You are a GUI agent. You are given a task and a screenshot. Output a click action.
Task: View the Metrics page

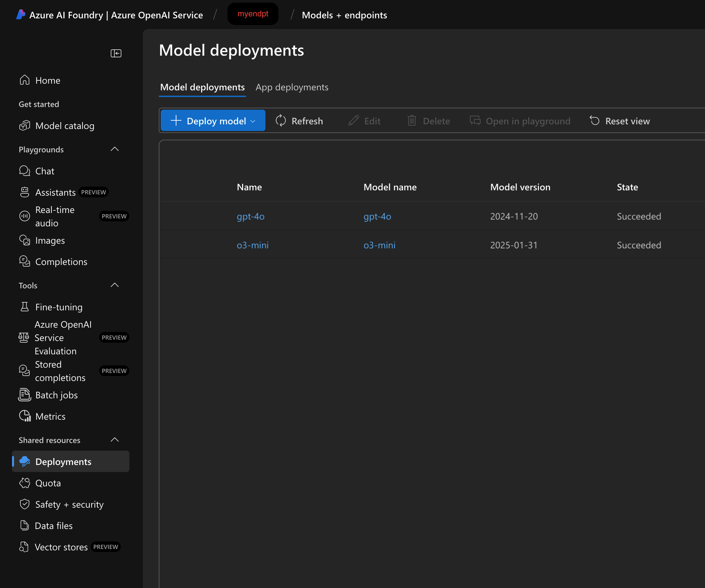50,416
